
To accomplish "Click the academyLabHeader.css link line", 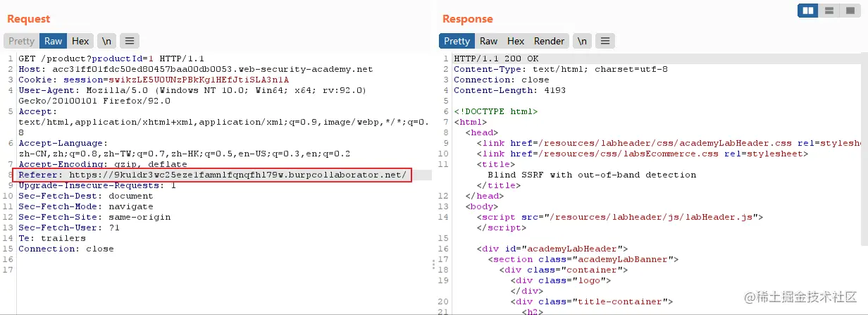I will (x=669, y=143).
